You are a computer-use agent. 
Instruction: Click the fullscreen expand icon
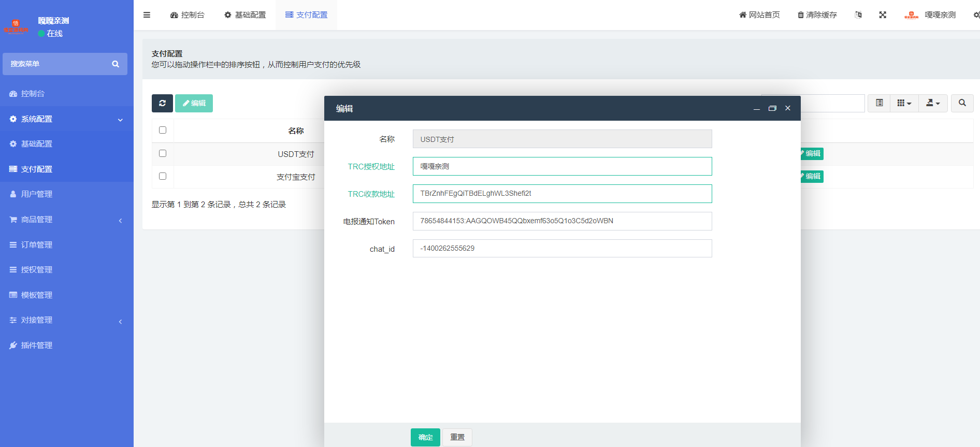pyautogui.click(x=883, y=15)
